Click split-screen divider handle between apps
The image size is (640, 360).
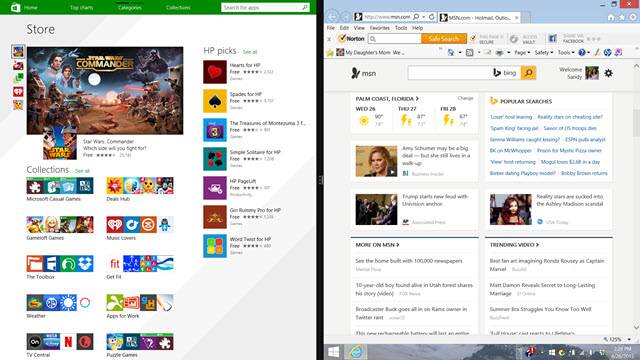(320, 180)
